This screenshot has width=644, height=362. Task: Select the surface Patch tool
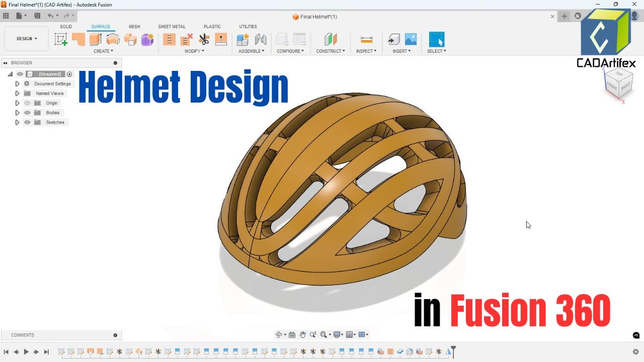[x=78, y=39]
